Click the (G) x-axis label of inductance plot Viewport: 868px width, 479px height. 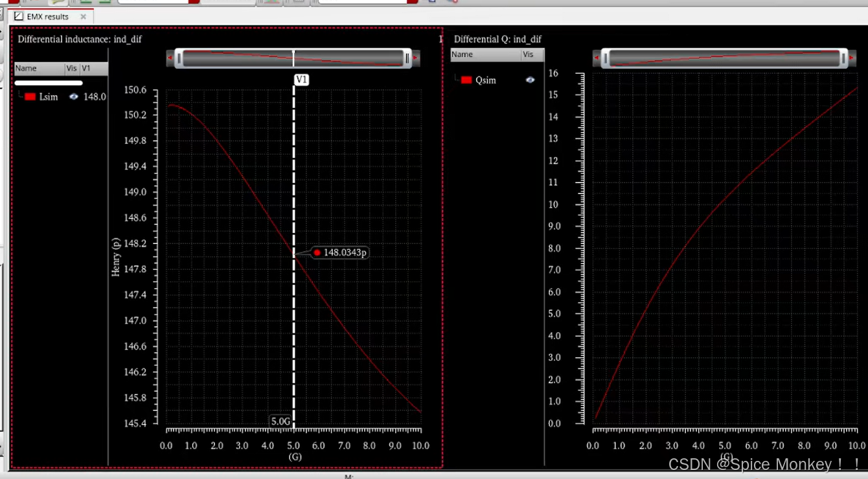coord(295,457)
